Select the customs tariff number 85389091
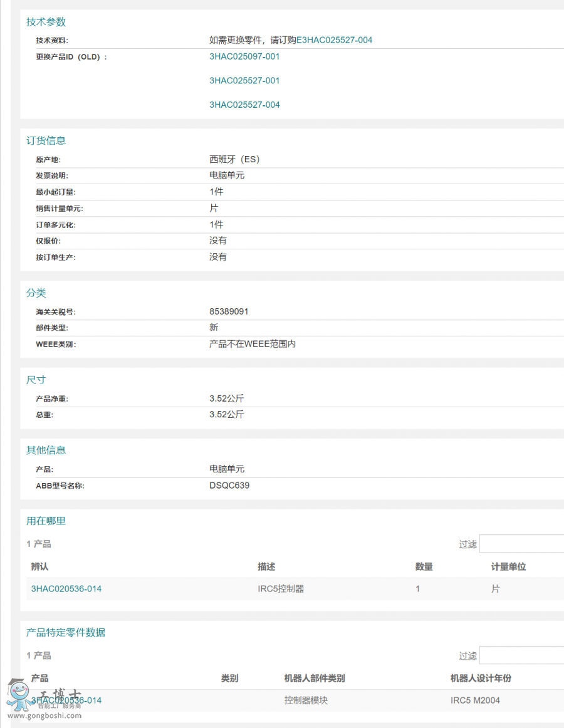This screenshot has height=728, width=564. (x=229, y=311)
